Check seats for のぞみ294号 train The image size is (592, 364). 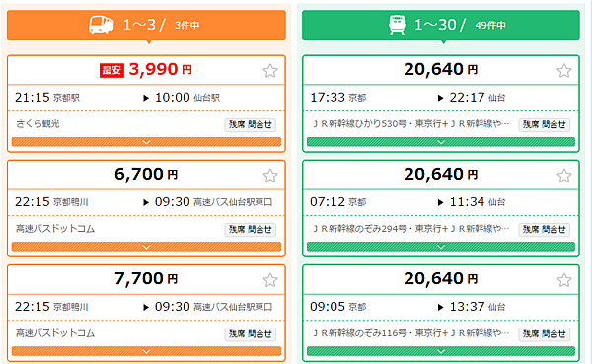544,229
